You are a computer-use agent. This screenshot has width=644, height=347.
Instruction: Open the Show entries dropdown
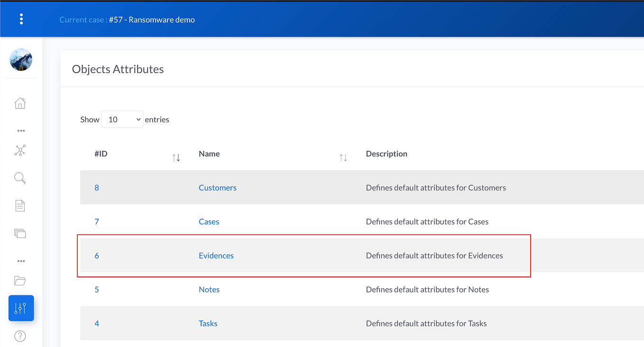tap(122, 119)
